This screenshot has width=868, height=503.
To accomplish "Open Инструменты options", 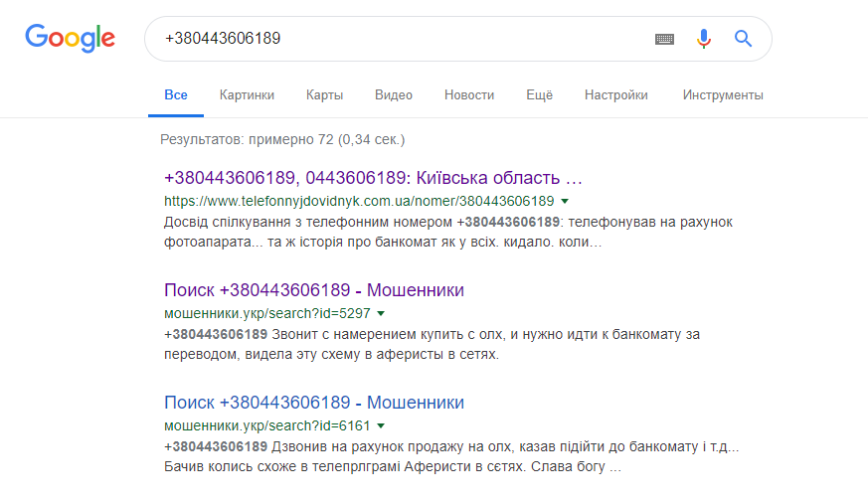I will click(723, 95).
